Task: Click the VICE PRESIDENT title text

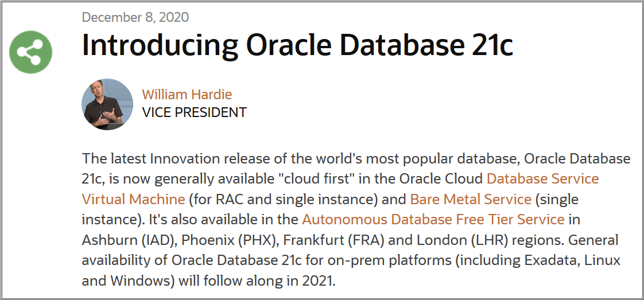Action: point(194,112)
